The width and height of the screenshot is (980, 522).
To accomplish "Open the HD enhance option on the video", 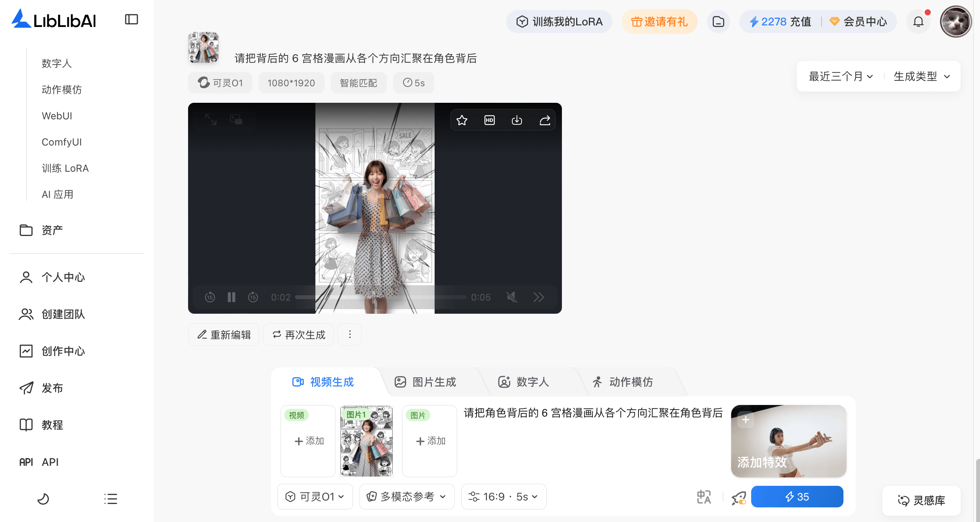I will [x=489, y=120].
